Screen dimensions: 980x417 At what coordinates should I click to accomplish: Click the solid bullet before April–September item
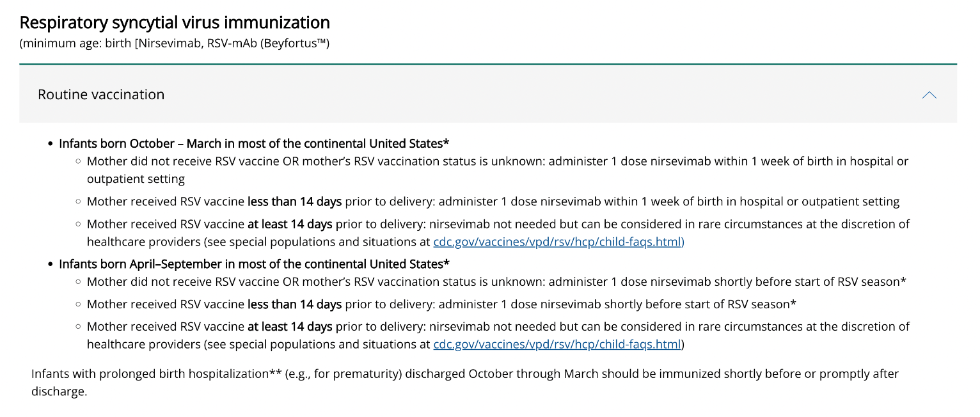[51, 264]
